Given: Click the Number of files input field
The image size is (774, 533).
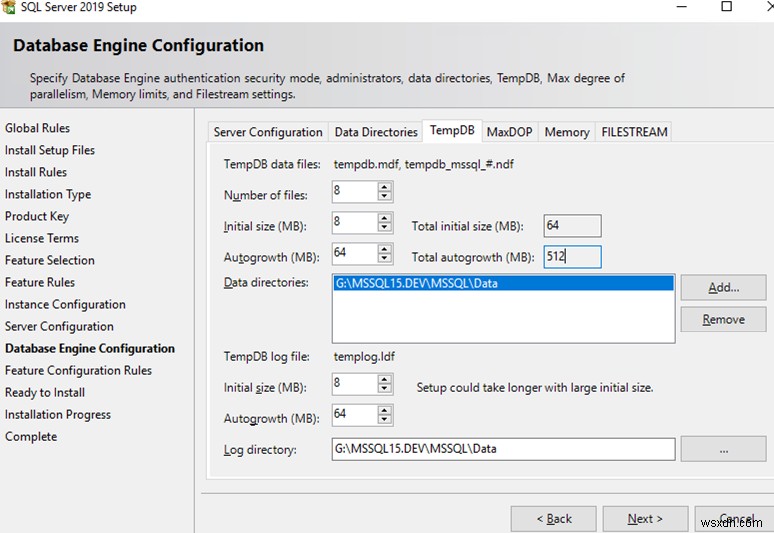Looking at the screenshot, I should [x=355, y=191].
